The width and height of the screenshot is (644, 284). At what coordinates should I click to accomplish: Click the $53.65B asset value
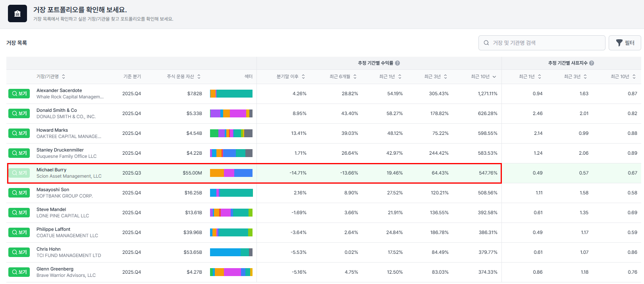[193, 252]
